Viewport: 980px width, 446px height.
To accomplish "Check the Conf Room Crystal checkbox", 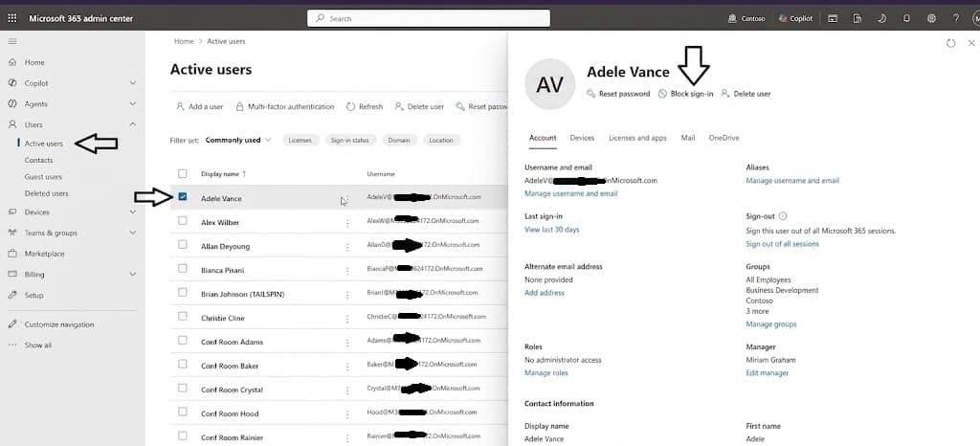I will point(183,388).
